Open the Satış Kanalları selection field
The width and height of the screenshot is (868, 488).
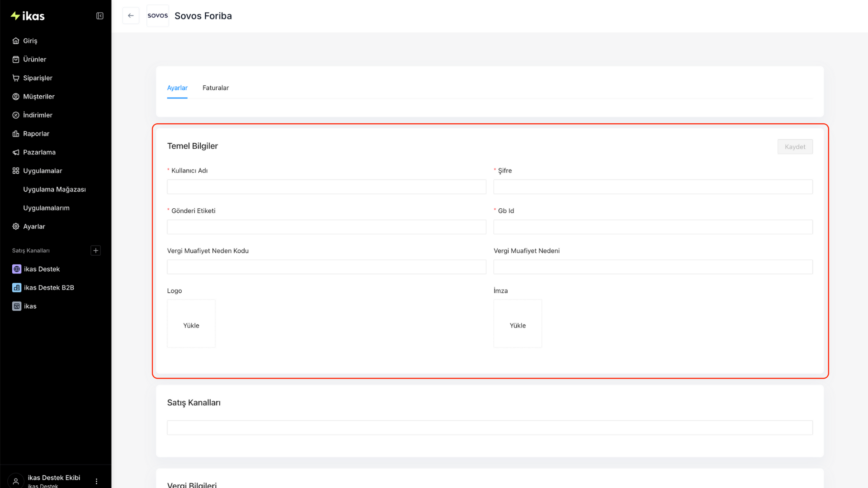pos(490,427)
